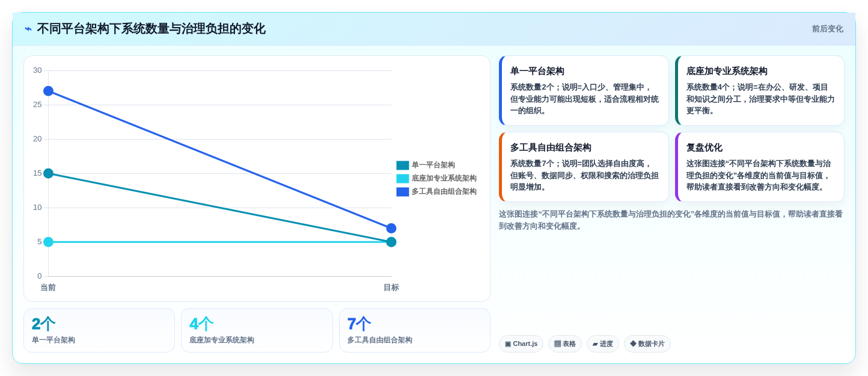The width and height of the screenshot is (868, 376).
Task: Click the 目标 x-axis label
Action: (391, 288)
